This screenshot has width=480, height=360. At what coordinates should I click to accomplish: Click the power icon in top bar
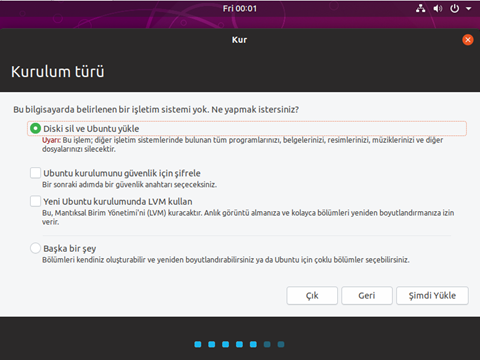(x=455, y=8)
